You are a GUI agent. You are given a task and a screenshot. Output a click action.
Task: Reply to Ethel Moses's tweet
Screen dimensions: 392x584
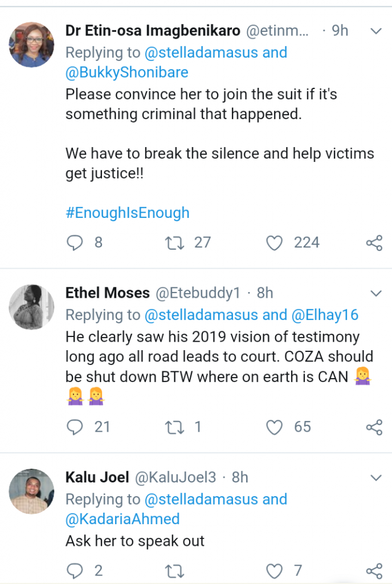pos(75,427)
